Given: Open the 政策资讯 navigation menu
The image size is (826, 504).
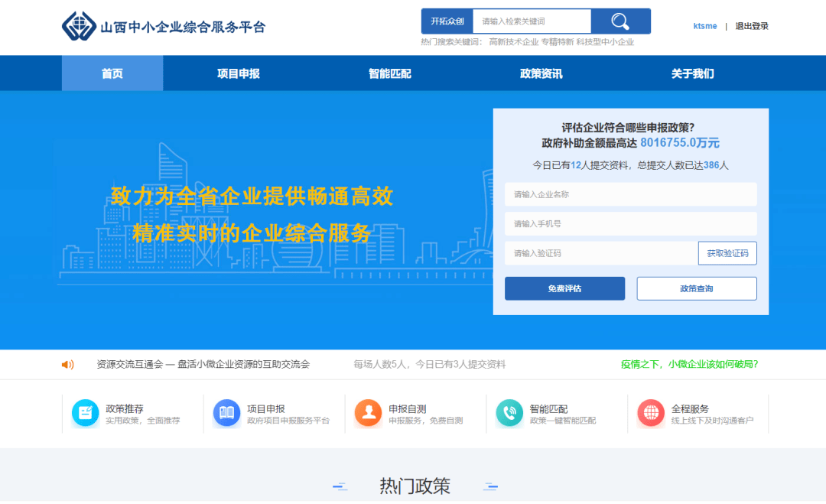Looking at the screenshot, I should tap(541, 73).
